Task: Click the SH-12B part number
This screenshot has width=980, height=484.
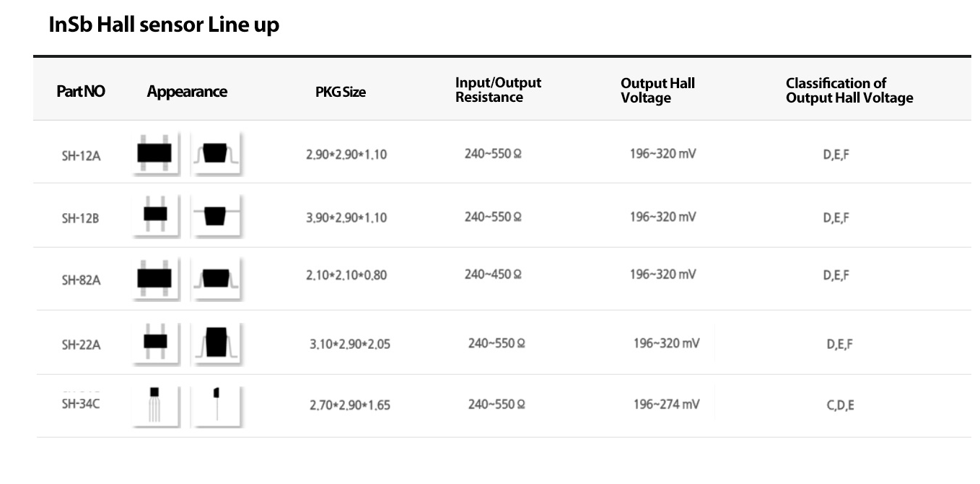Action: pyautogui.click(x=80, y=218)
